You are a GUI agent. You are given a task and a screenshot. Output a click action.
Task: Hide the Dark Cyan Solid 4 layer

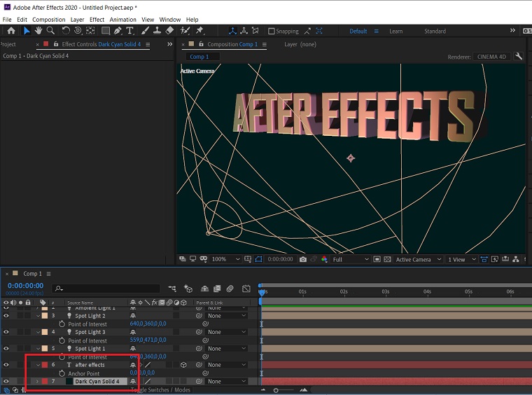tap(6, 382)
